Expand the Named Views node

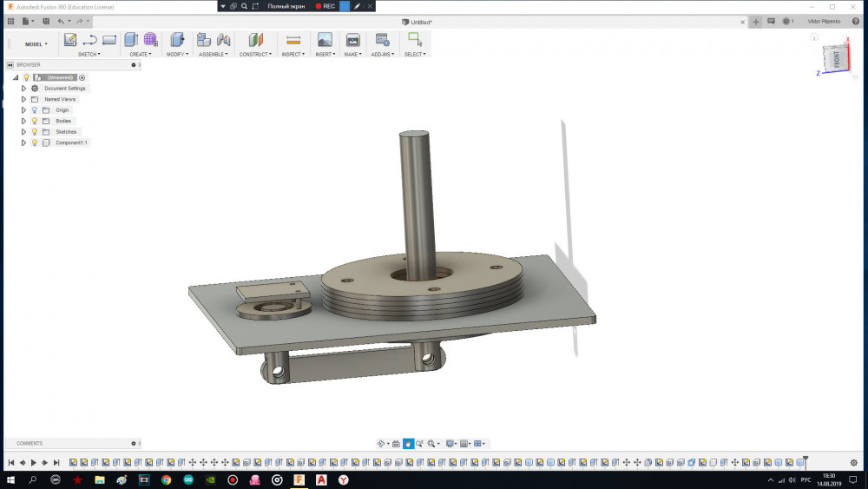[x=24, y=99]
